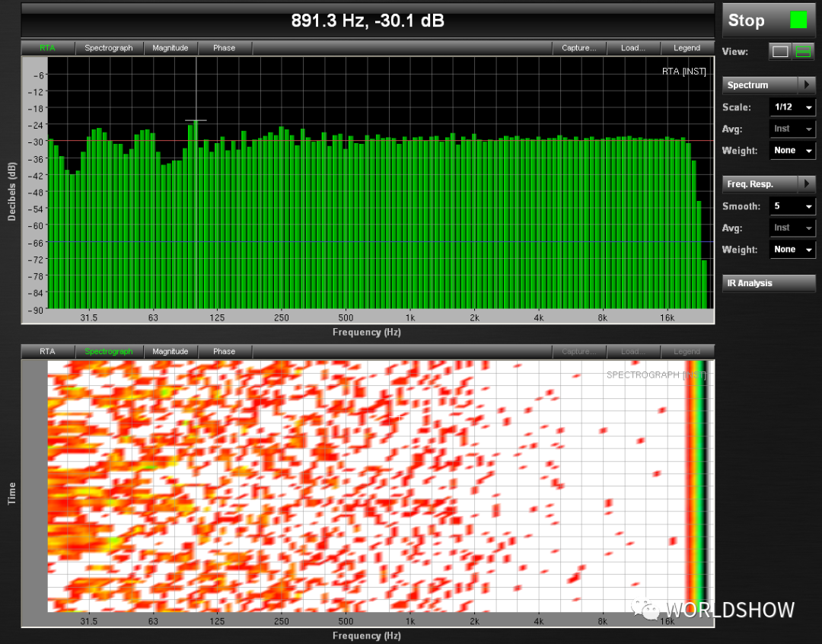The height and width of the screenshot is (644, 822).
Task: Select RTA tab in upper pane
Action: (47, 48)
